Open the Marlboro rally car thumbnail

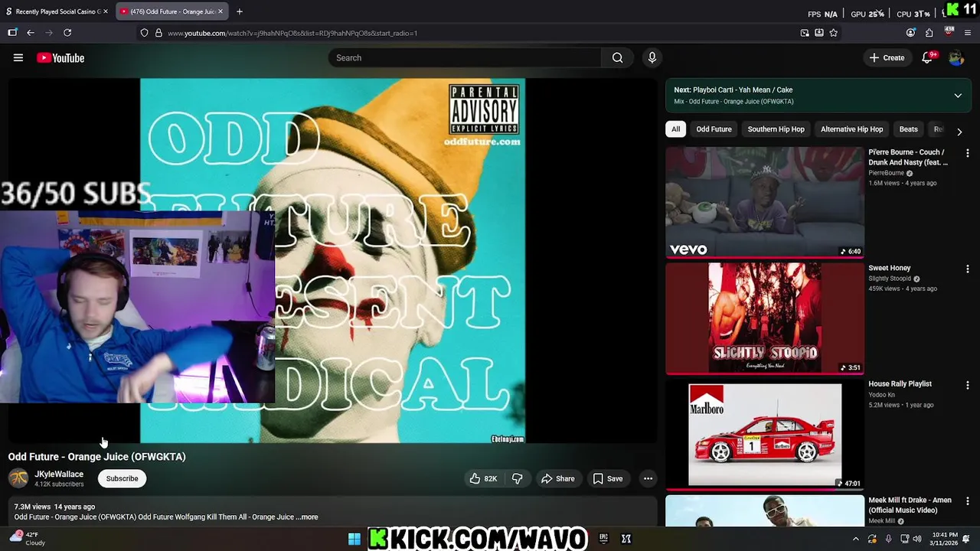[764, 435]
